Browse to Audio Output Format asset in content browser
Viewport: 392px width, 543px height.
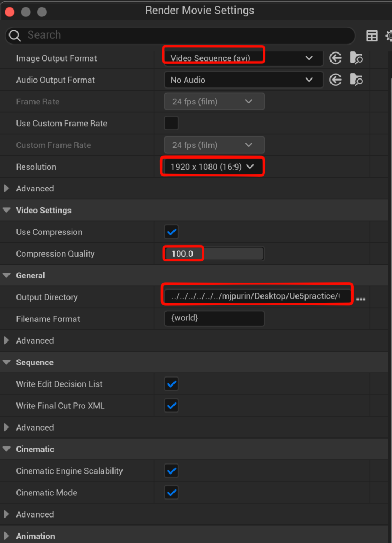(356, 80)
